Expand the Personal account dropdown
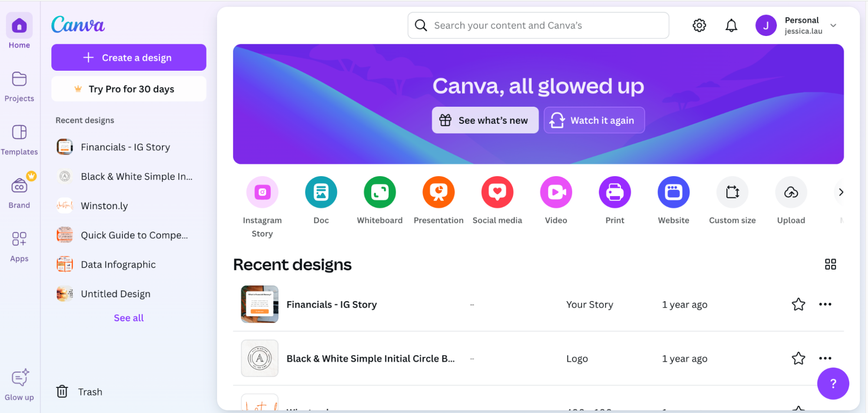Viewport: 868px width, 413px height. coord(833,25)
